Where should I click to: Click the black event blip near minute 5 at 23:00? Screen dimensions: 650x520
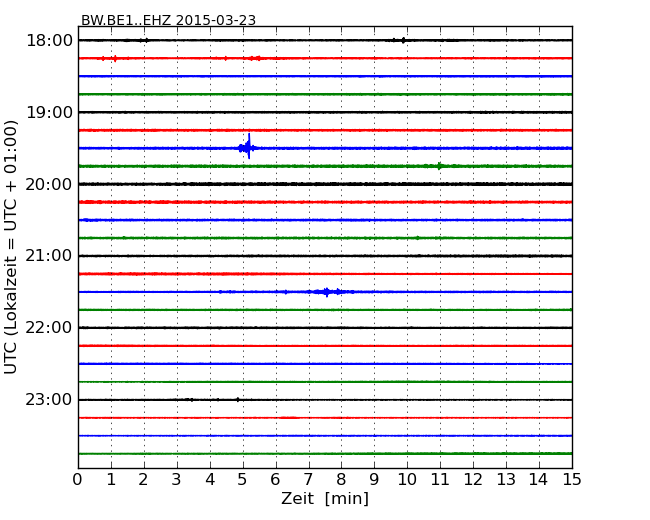click(x=238, y=400)
